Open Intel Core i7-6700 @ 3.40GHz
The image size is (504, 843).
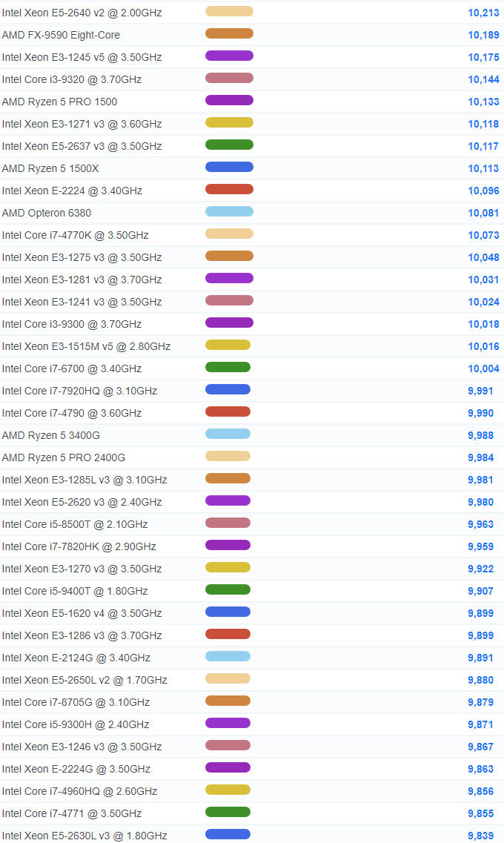71,368
